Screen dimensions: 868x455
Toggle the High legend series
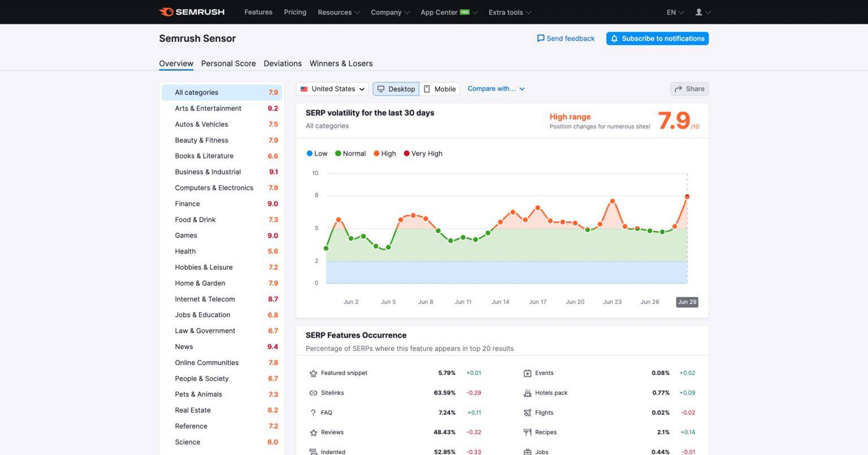pyautogui.click(x=384, y=154)
